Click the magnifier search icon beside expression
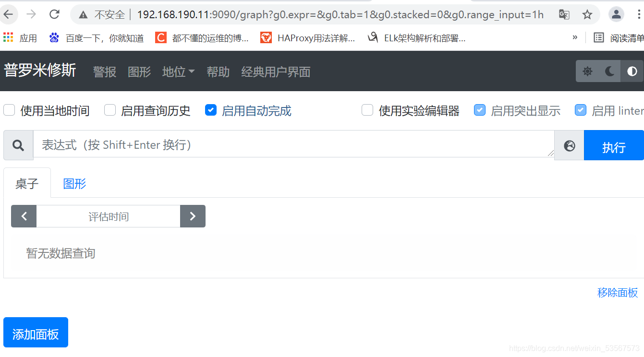The image size is (644, 357). point(18,145)
